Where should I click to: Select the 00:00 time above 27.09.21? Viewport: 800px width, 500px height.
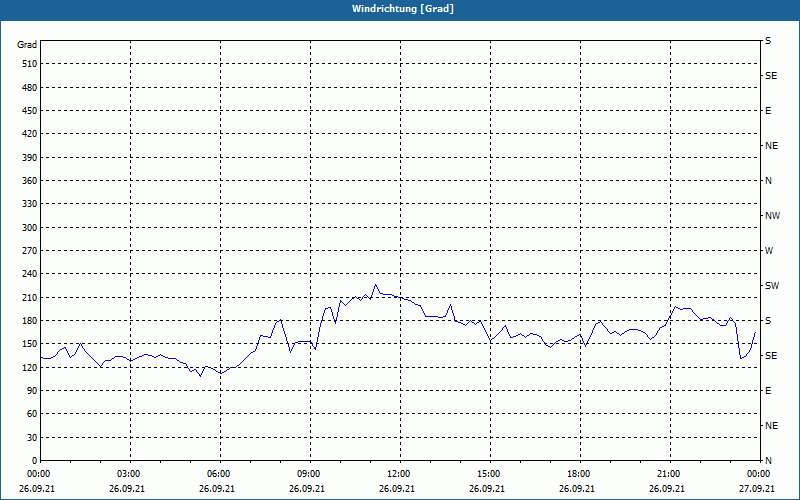click(759, 474)
